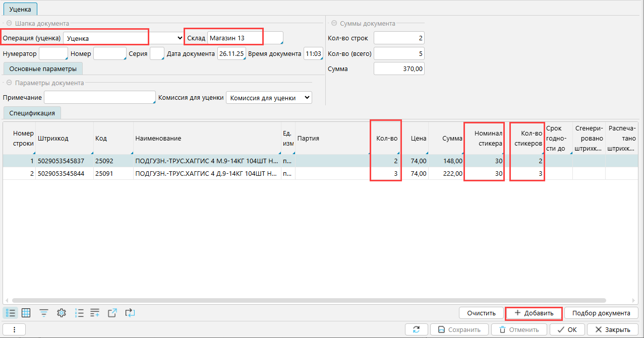
Task: Open table settings gear icon
Action: (x=62, y=313)
